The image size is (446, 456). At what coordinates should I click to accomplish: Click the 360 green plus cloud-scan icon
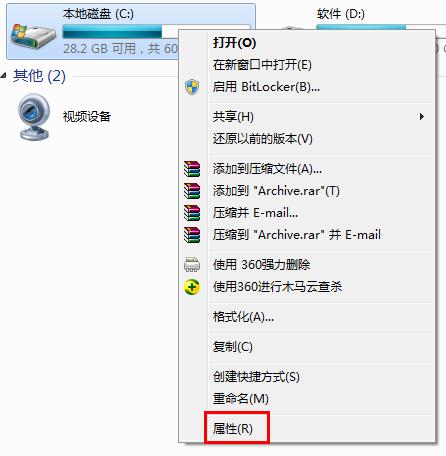(x=192, y=287)
